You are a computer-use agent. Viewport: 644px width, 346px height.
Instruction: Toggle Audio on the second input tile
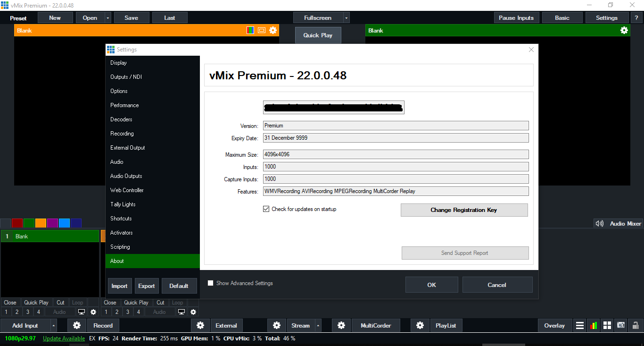(160, 312)
